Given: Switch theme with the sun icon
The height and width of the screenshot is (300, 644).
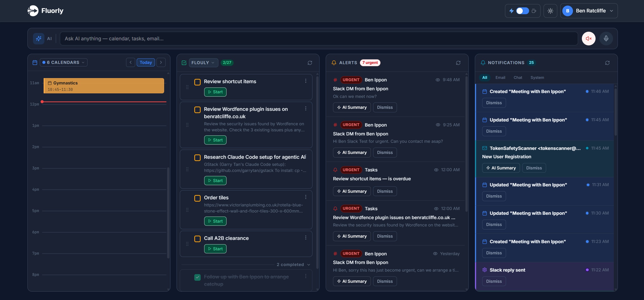Looking at the screenshot, I should (x=550, y=11).
